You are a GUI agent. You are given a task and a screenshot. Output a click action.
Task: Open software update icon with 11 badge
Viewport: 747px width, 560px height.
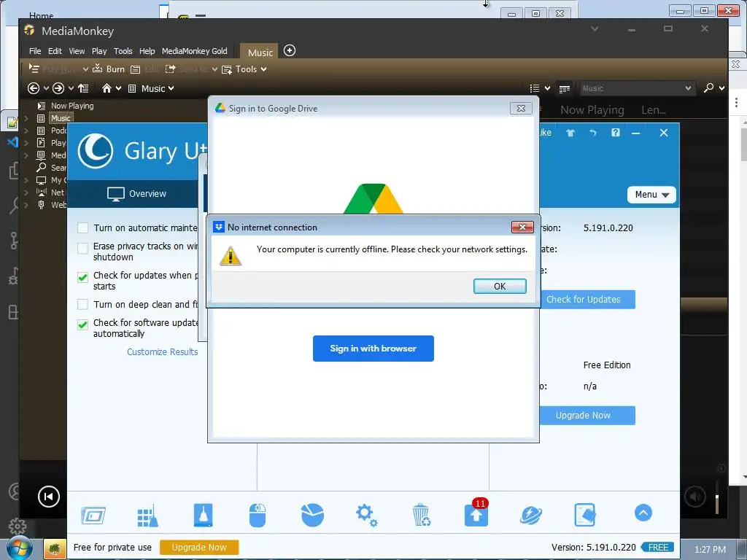tap(476, 513)
